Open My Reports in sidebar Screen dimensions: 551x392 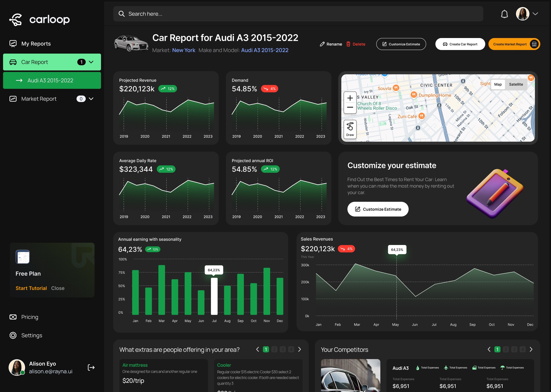coord(36,44)
